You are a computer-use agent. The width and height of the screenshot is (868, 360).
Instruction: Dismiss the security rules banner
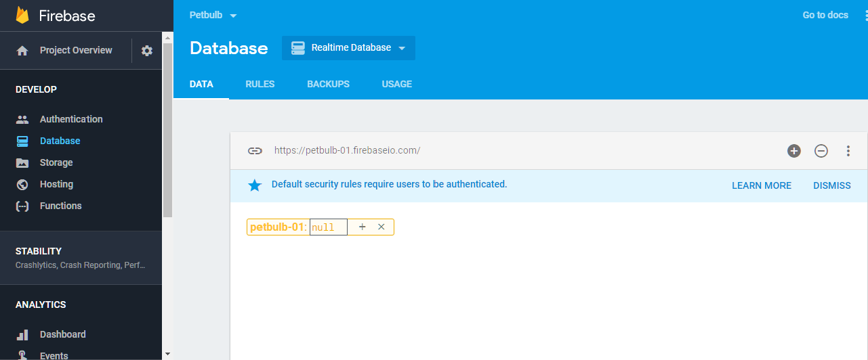832,186
